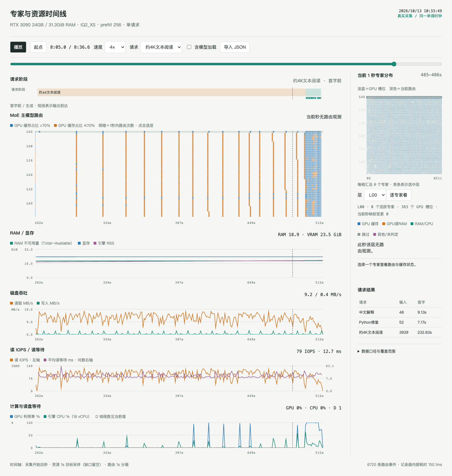Click the RAM/CPU legend entry
The height and width of the screenshot is (476, 452).
click(x=422, y=224)
